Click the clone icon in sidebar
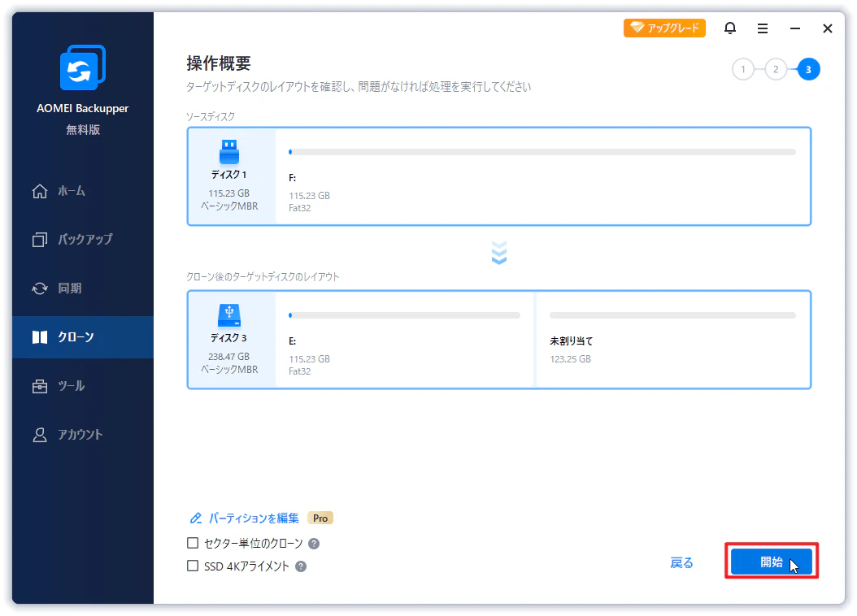Viewport: 857px width, 616px height. (x=39, y=337)
